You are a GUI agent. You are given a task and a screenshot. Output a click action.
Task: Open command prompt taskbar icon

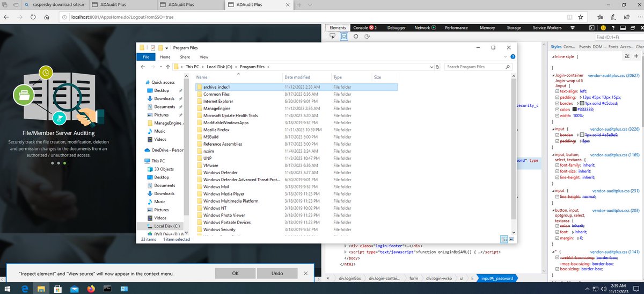(x=107, y=289)
